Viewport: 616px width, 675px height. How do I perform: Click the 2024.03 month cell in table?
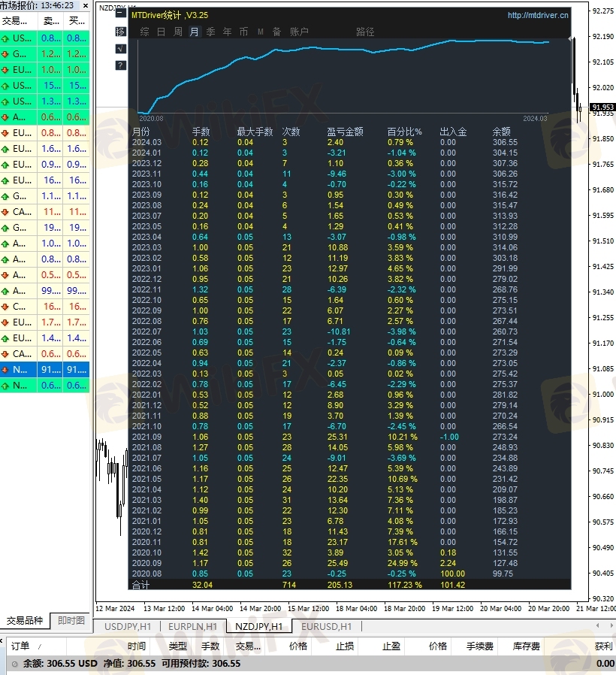click(146, 143)
